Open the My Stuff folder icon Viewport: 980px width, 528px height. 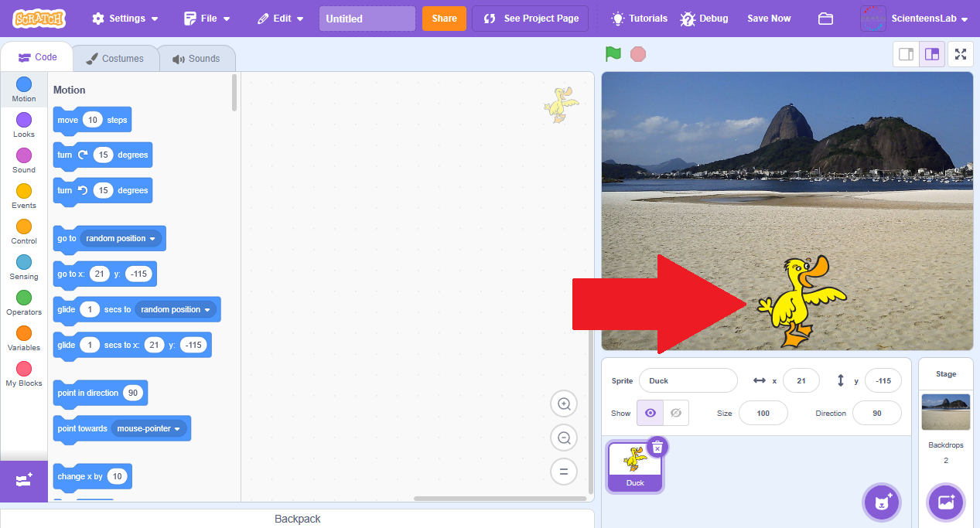click(x=825, y=19)
